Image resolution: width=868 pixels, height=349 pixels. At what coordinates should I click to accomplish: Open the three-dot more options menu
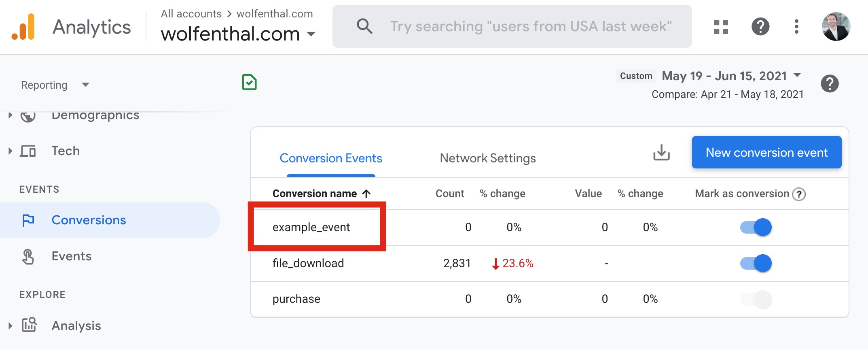[x=796, y=27]
